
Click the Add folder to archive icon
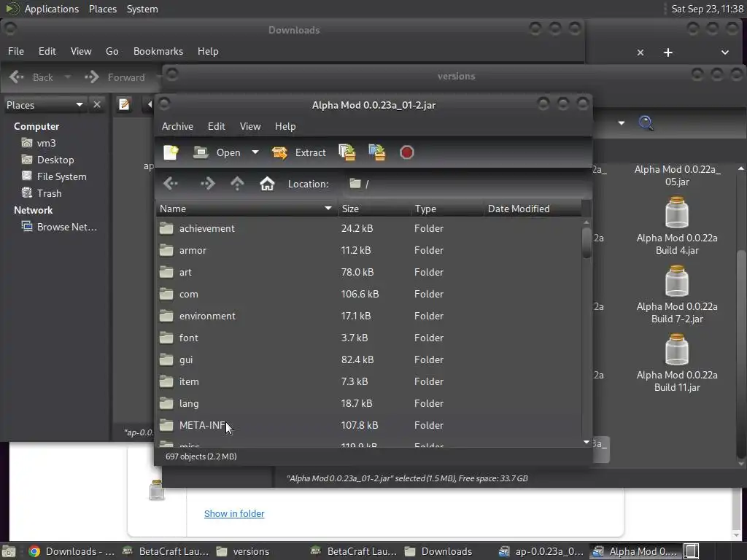click(377, 152)
